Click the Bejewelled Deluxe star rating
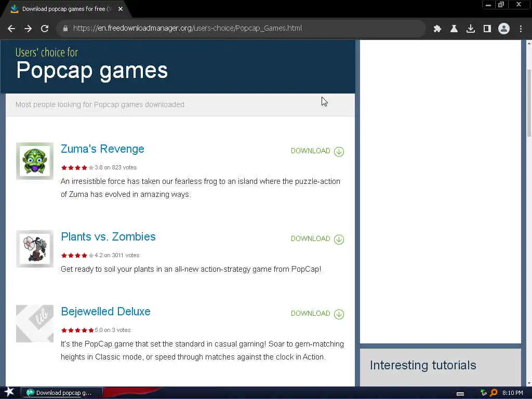This screenshot has width=532, height=399. tap(77, 330)
